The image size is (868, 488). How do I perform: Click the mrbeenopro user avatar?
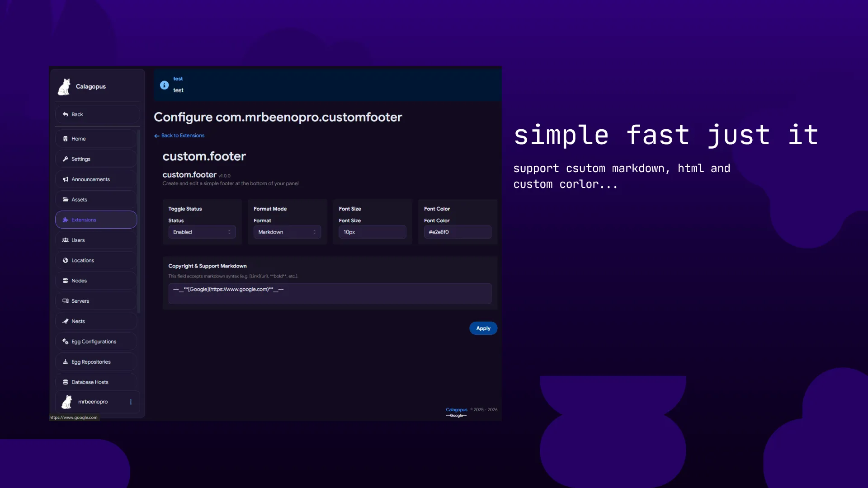[67, 402]
